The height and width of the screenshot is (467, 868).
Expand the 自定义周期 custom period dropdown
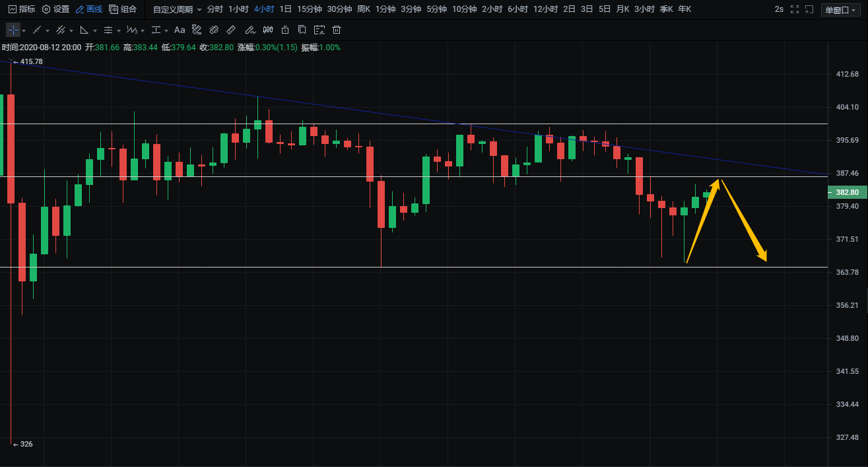177,9
